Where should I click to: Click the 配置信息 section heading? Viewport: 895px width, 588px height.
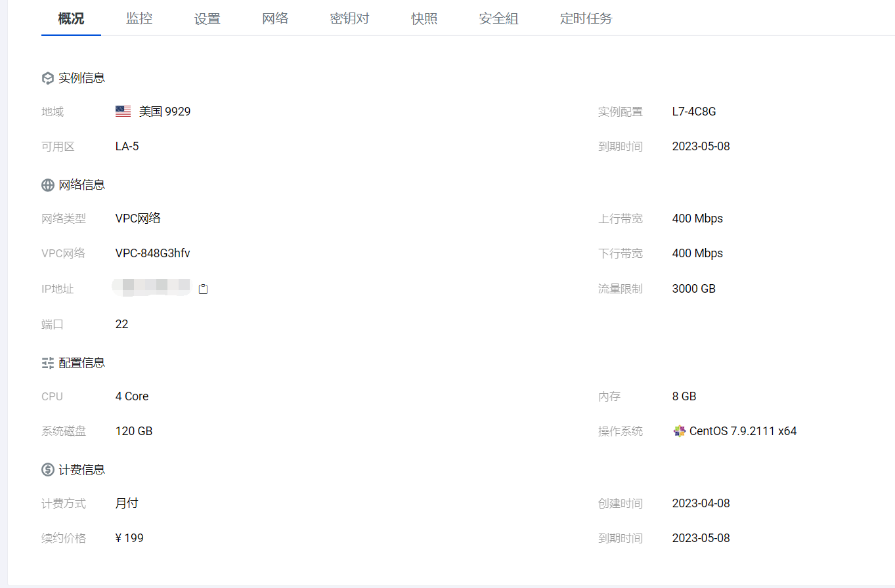coord(81,362)
